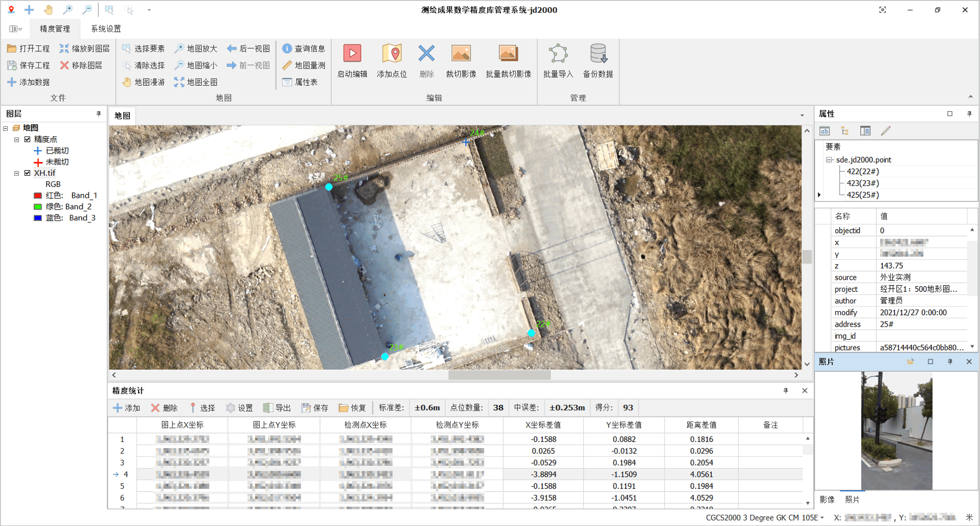Click 缩放到图层 zoom to layer
Viewport: 980px width, 526px height.
(85, 49)
